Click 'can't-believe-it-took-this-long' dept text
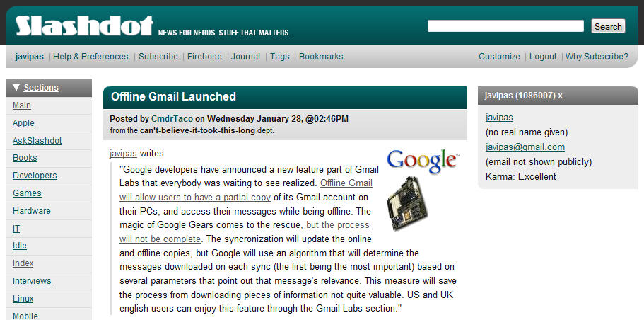Screen dimensions: 644x320 click(x=197, y=131)
